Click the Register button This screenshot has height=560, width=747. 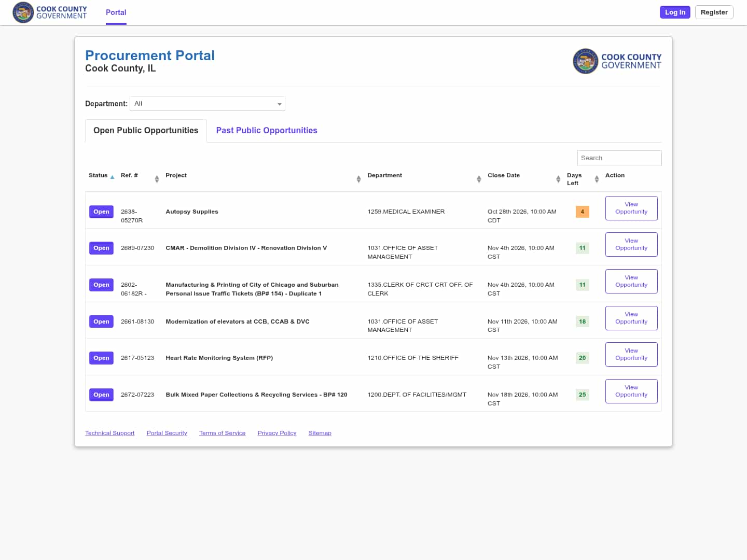point(714,12)
